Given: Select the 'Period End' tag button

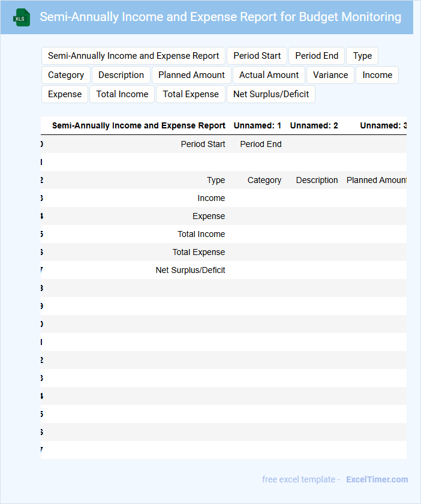Looking at the screenshot, I should (x=317, y=56).
